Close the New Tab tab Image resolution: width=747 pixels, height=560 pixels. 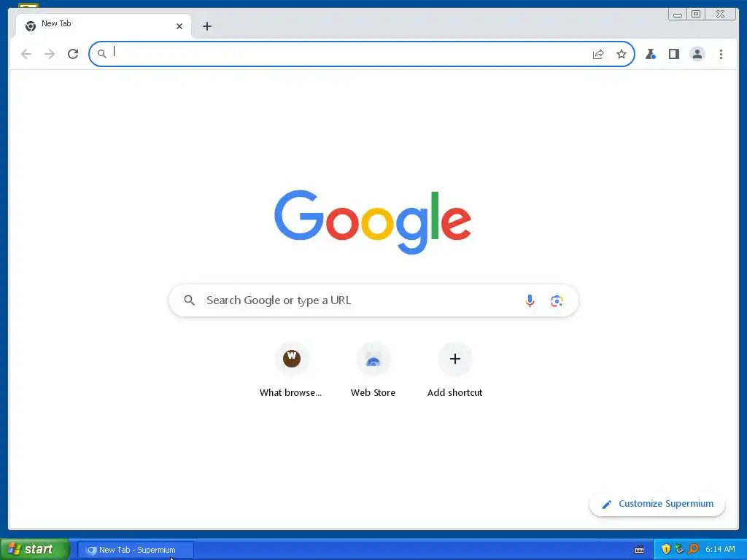pyautogui.click(x=179, y=26)
